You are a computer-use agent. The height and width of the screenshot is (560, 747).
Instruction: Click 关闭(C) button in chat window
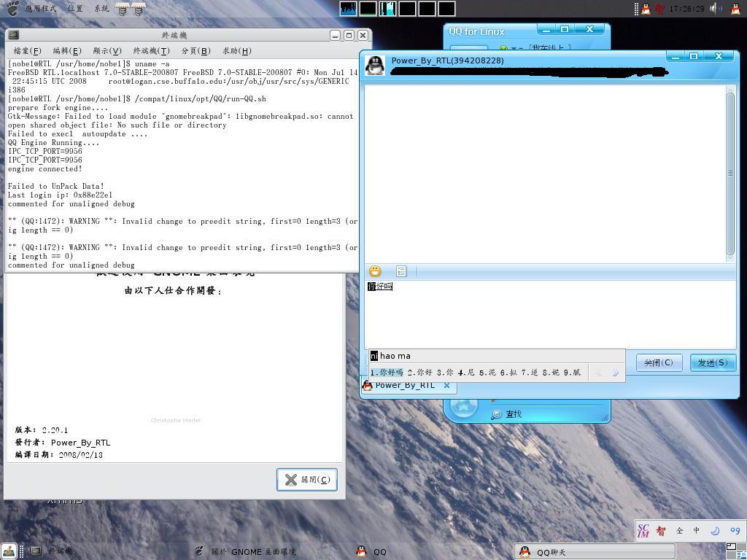659,363
